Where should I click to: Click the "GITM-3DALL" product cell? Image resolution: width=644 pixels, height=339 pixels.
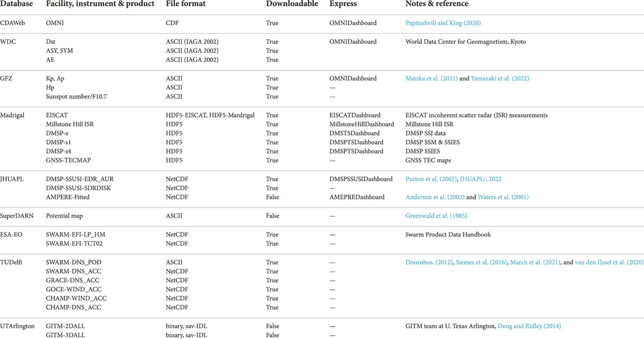65,335
